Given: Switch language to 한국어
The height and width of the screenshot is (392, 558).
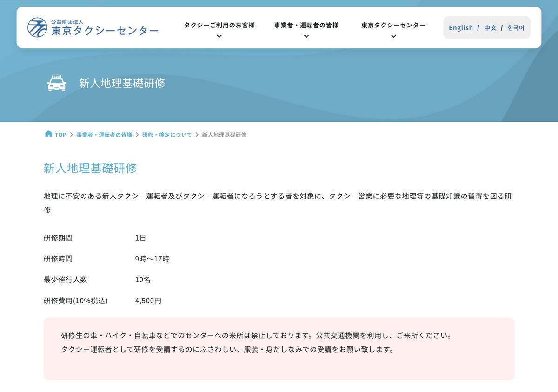Looking at the screenshot, I should click(x=516, y=28).
